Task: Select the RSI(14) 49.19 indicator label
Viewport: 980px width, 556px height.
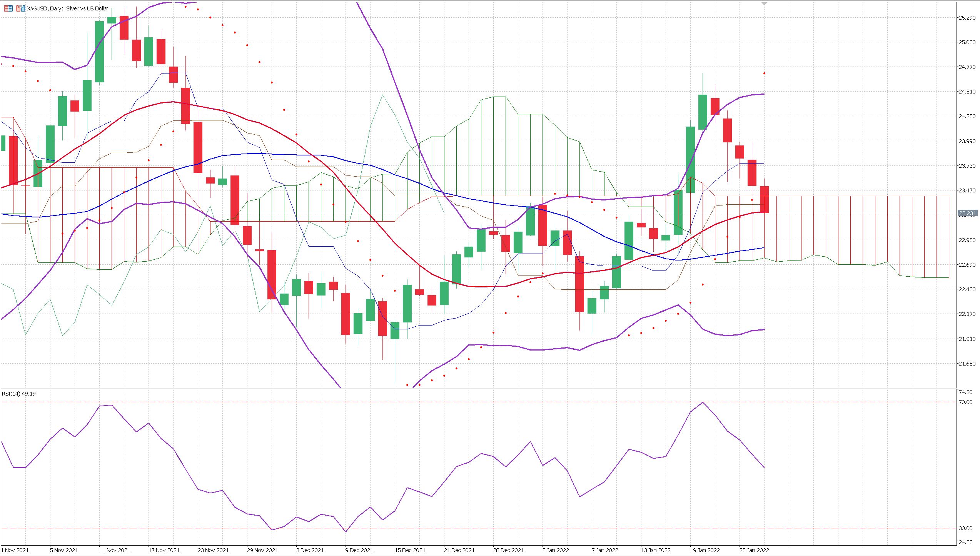Action: (x=19, y=394)
